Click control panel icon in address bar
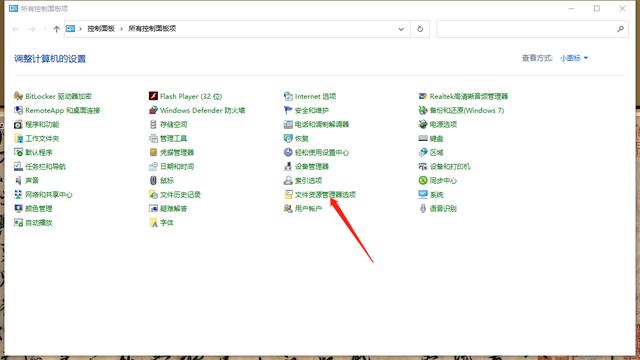 pyautogui.click(x=71, y=29)
